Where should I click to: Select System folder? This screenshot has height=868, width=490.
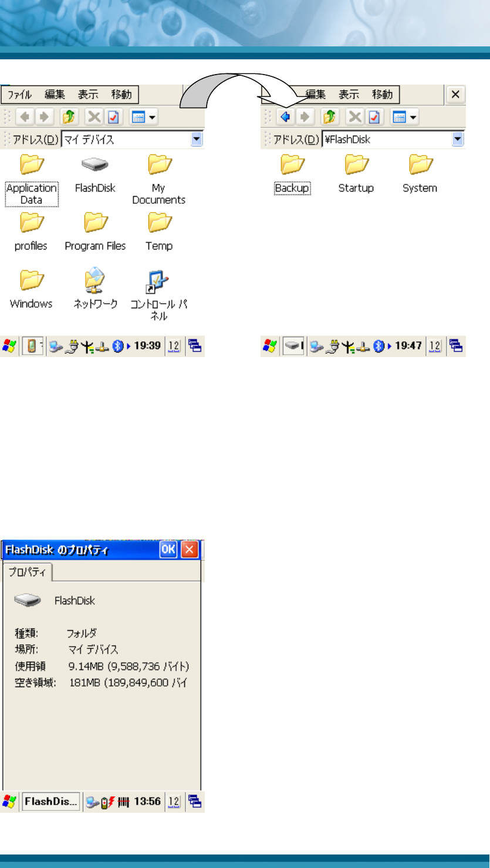coord(420,174)
